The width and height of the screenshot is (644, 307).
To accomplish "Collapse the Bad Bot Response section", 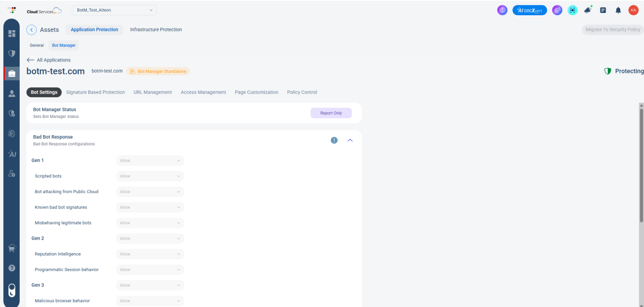I will pos(350,140).
